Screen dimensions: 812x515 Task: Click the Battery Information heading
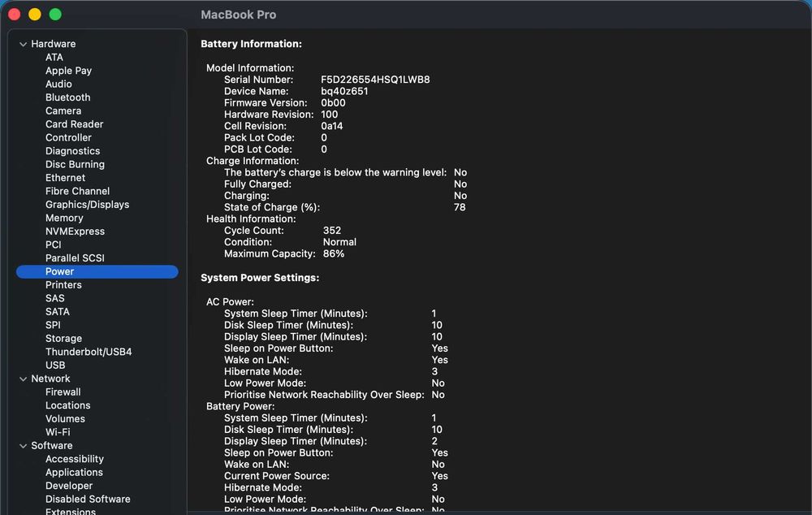coord(251,44)
